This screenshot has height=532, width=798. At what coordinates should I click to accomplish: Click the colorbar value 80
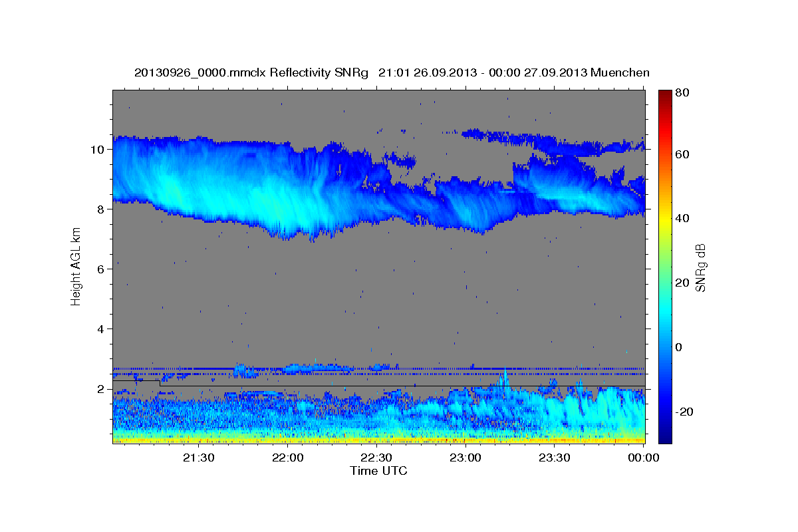683,92
